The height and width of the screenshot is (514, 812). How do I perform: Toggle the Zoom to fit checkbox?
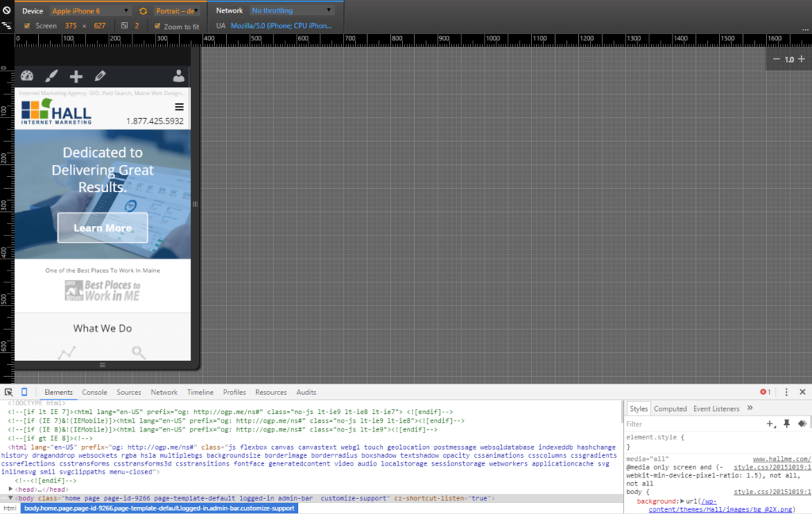pyautogui.click(x=158, y=26)
